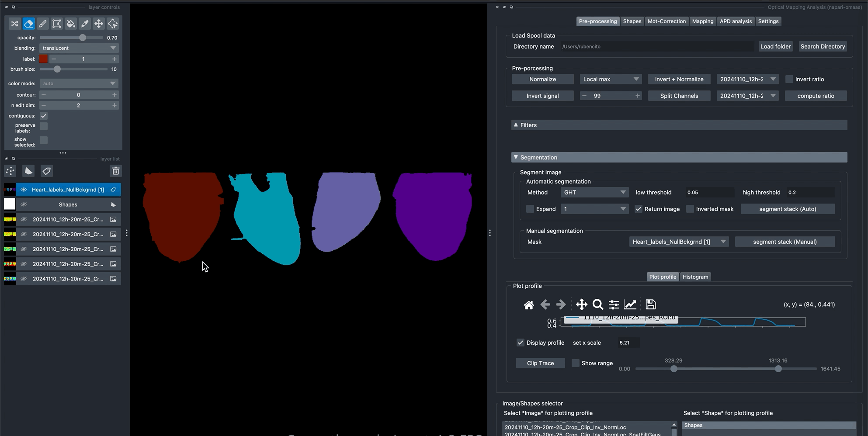This screenshot has width=868, height=436.
Task: Select the polygon draw tool
Action: 57,24
